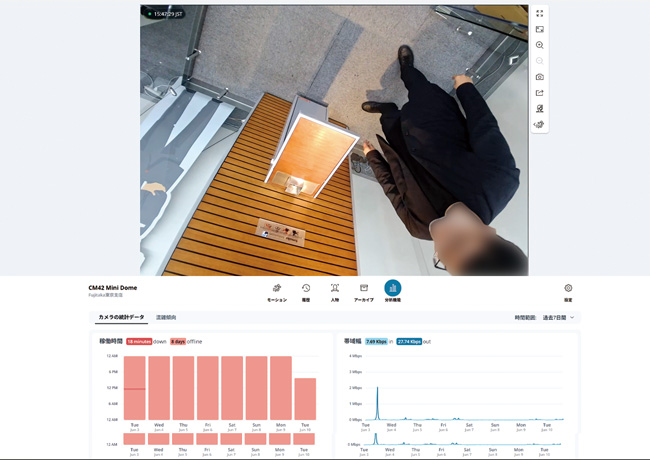Switch to the 混雑傾向 tab
This screenshot has height=460, width=650.
(x=166, y=317)
